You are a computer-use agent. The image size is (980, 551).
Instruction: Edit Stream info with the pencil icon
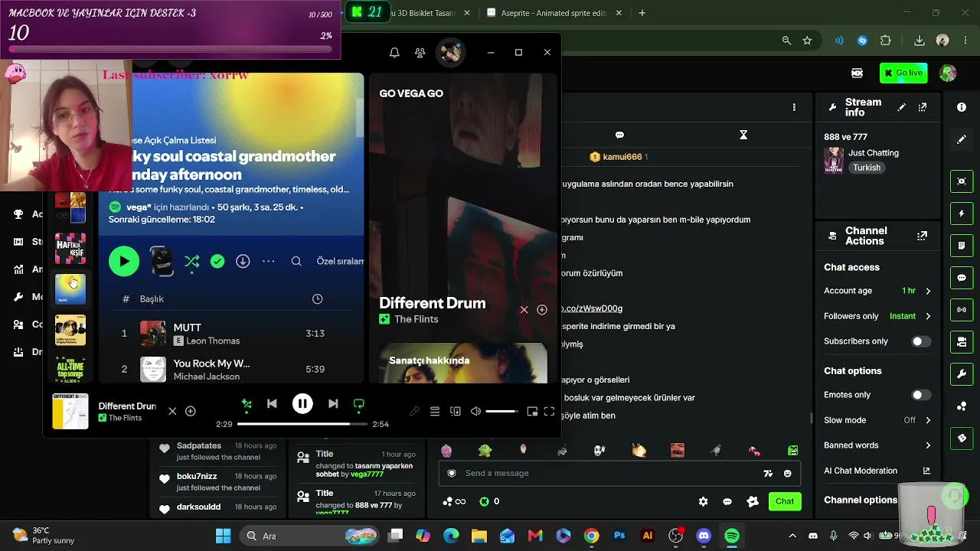(902, 108)
